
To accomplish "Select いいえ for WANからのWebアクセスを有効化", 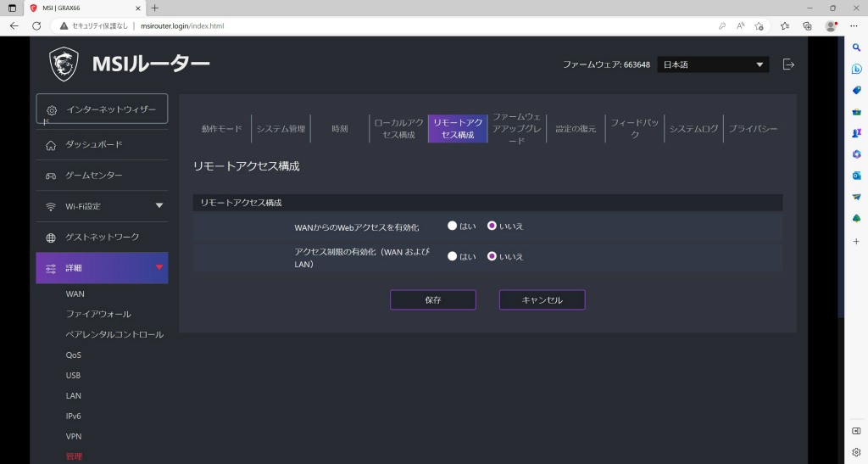I will 492,226.
